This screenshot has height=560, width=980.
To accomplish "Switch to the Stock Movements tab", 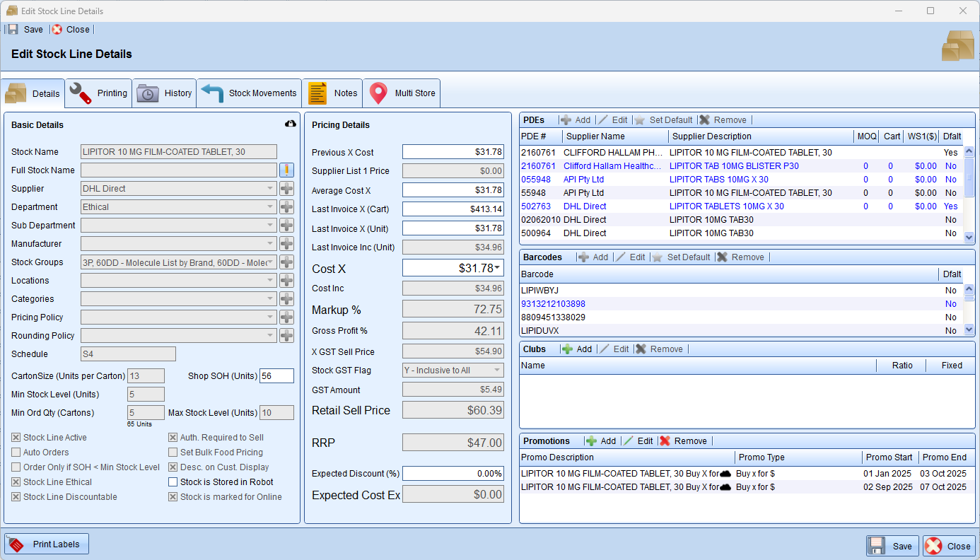I will coord(250,93).
